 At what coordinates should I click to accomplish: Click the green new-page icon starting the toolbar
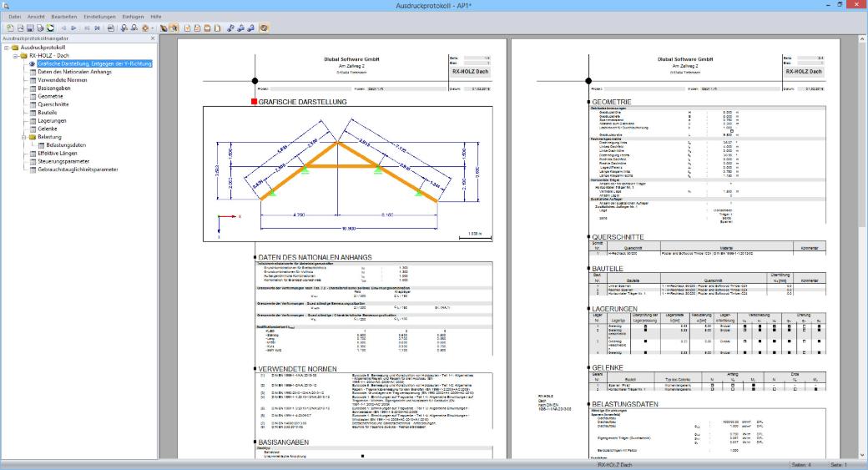(x=11, y=28)
